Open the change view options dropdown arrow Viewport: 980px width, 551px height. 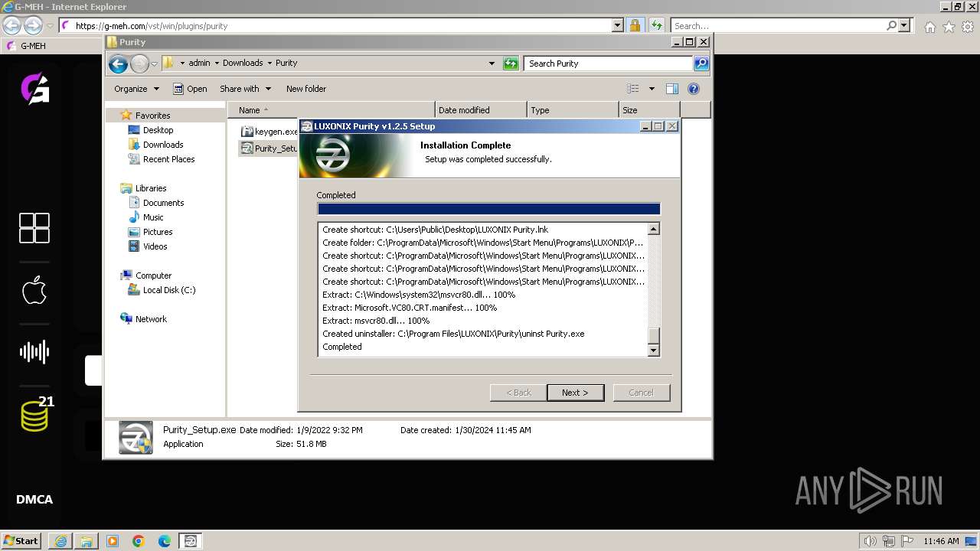coord(652,89)
